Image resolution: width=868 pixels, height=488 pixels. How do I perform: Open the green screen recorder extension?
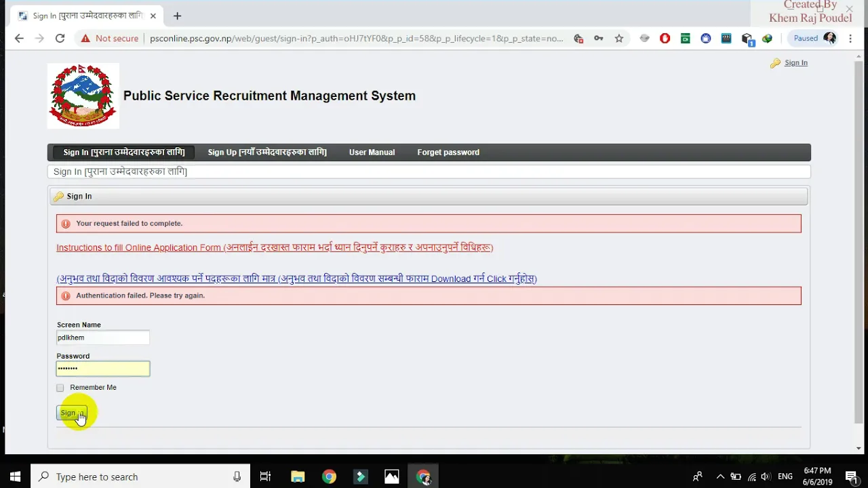(686, 39)
